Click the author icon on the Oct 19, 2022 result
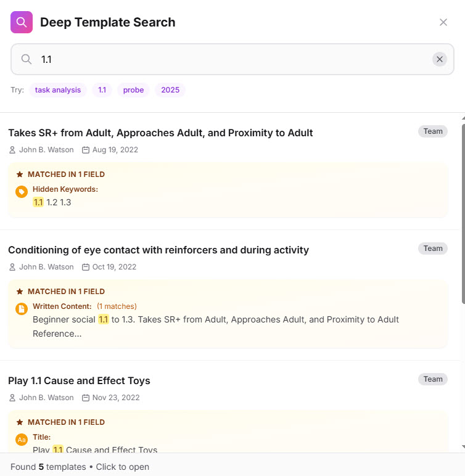The image size is (465, 476). click(12, 267)
